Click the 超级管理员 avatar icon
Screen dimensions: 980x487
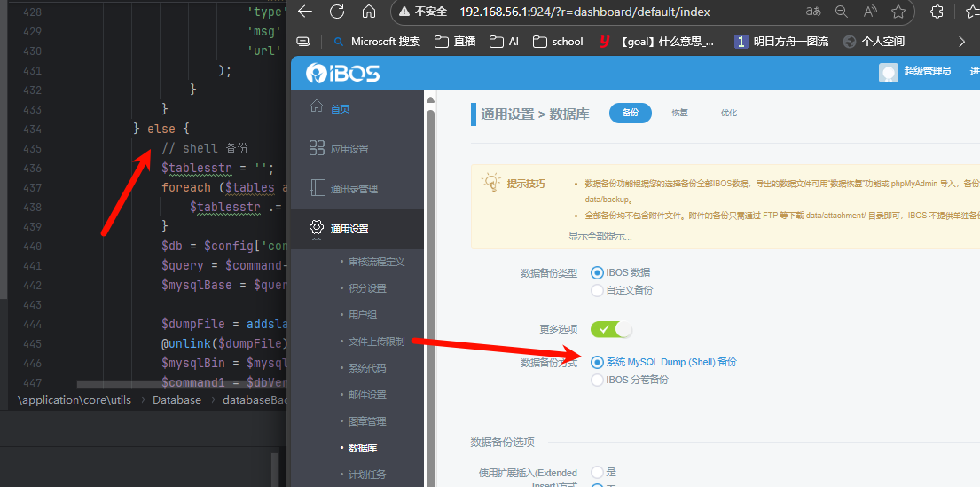[888, 72]
